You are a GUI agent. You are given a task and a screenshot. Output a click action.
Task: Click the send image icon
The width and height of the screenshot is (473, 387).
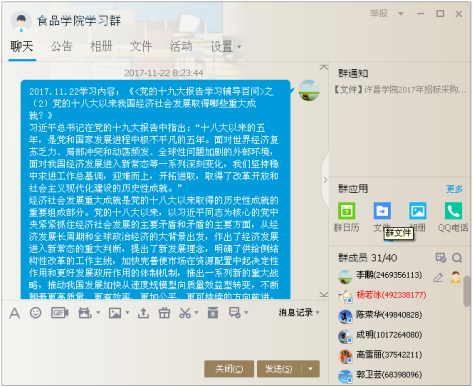coord(115,313)
